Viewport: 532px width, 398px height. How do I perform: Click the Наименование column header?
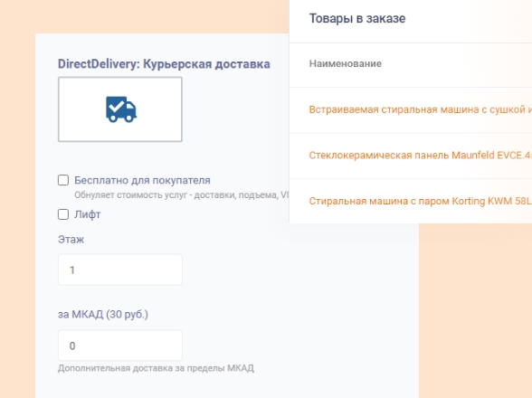coord(345,63)
